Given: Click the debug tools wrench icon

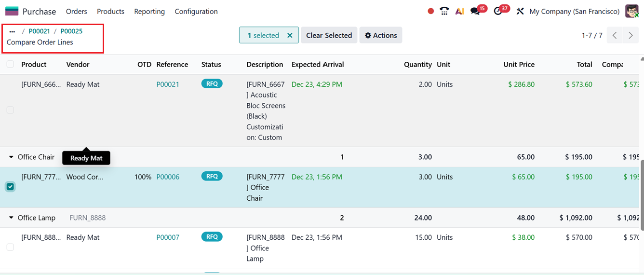Looking at the screenshot, I should pyautogui.click(x=520, y=11).
